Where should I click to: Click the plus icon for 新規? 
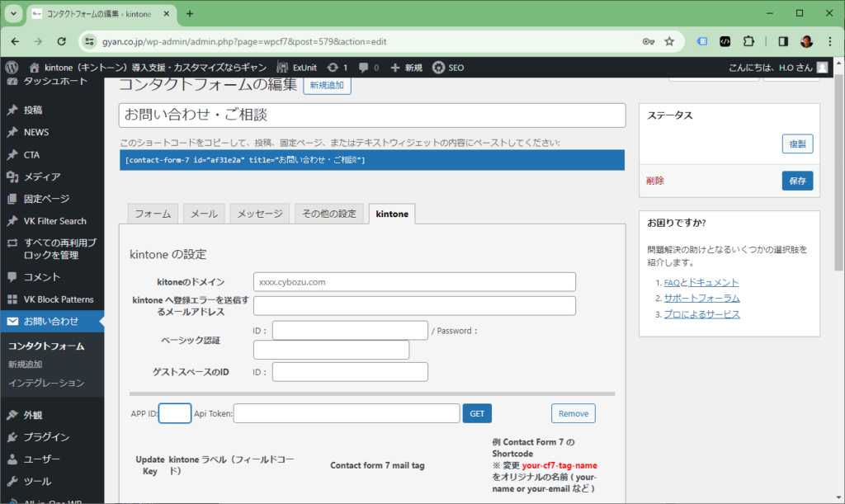click(x=395, y=68)
